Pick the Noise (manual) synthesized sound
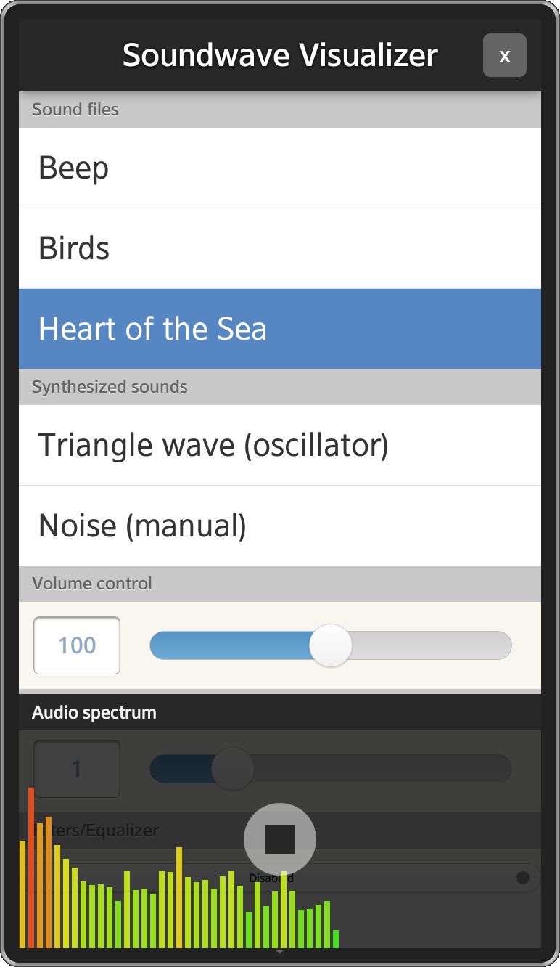The width and height of the screenshot is (560, 967). tap(280, 526)
